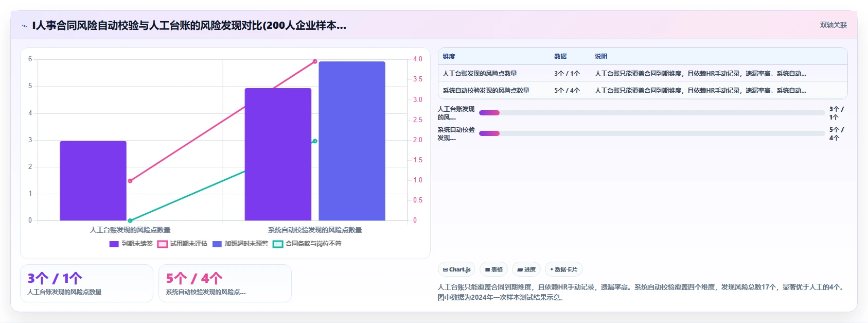Click the 说明 column header

coord(601,57)
